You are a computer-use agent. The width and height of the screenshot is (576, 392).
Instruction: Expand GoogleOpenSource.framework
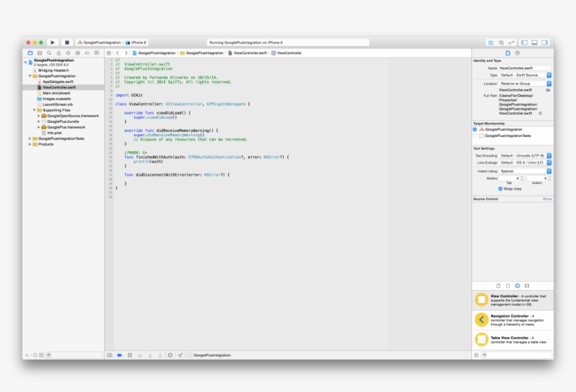pos(39,116)
